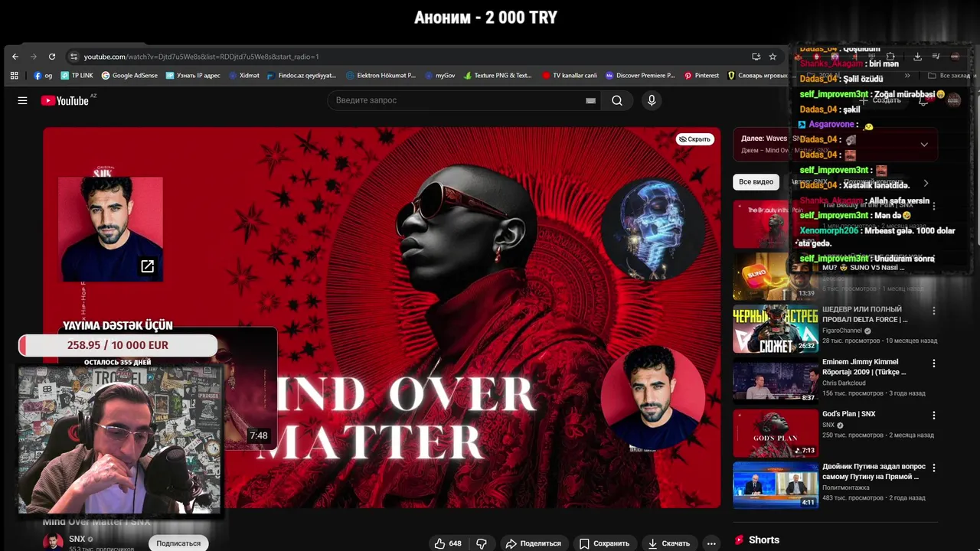
Task: Like the video (648 likes)
Action: (448, 543)
